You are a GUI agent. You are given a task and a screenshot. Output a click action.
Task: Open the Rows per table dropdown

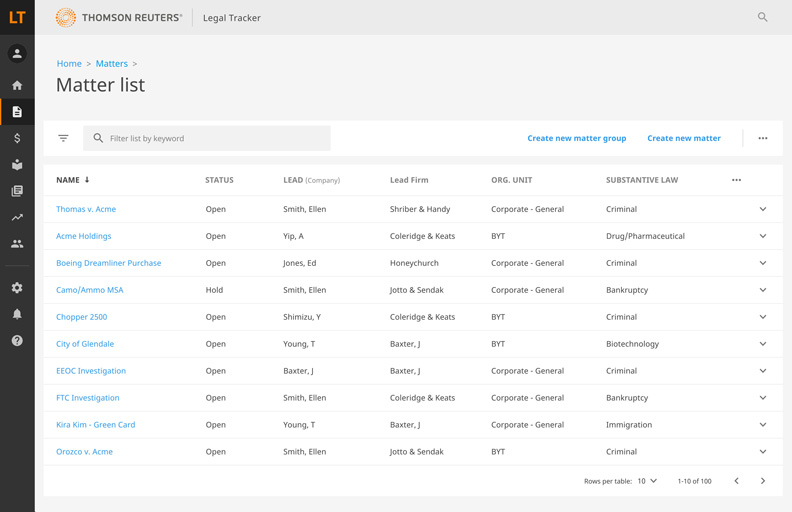pos(648,481)
